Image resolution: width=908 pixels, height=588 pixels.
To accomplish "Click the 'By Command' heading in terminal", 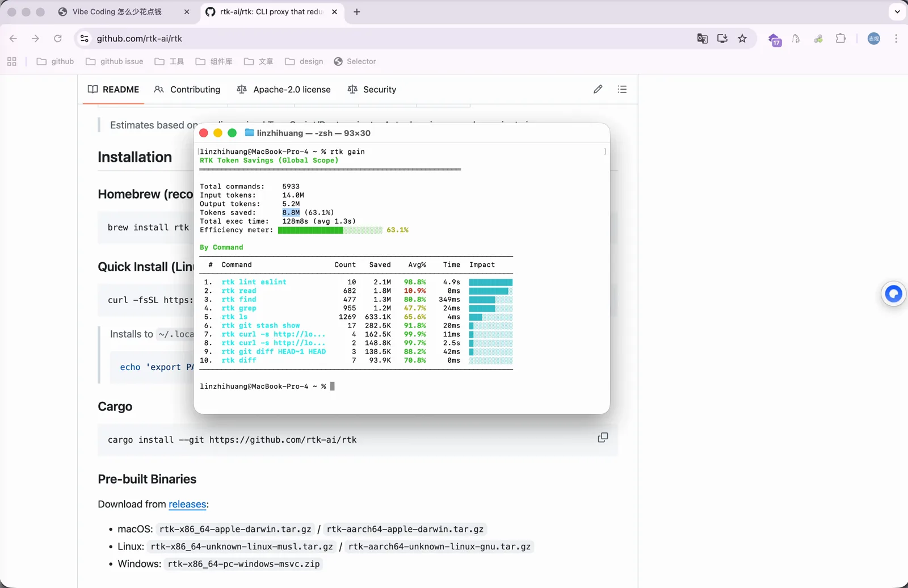I will 221,247.
